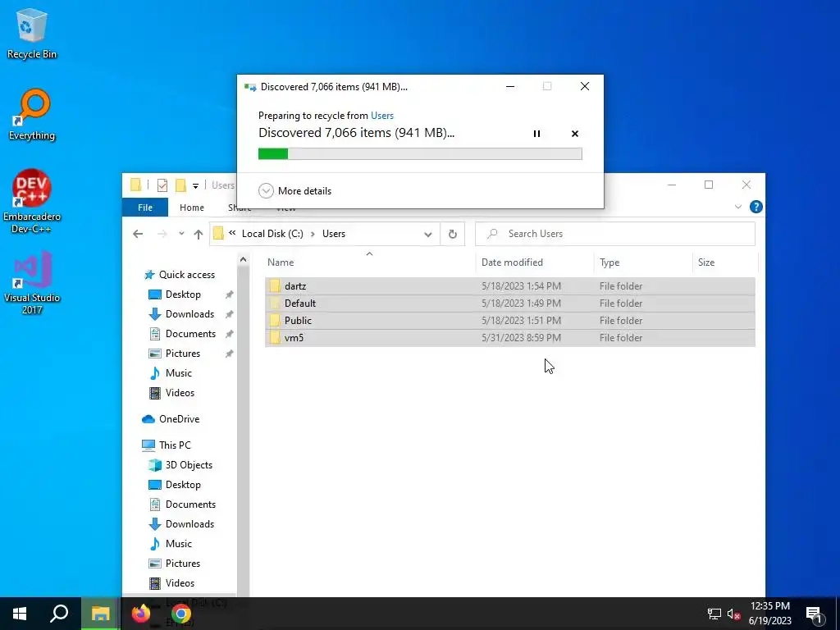The height and width of the screenshot is (630, 840).
Task: Go back using the Explorer back arrow
Action: (138, 234)
